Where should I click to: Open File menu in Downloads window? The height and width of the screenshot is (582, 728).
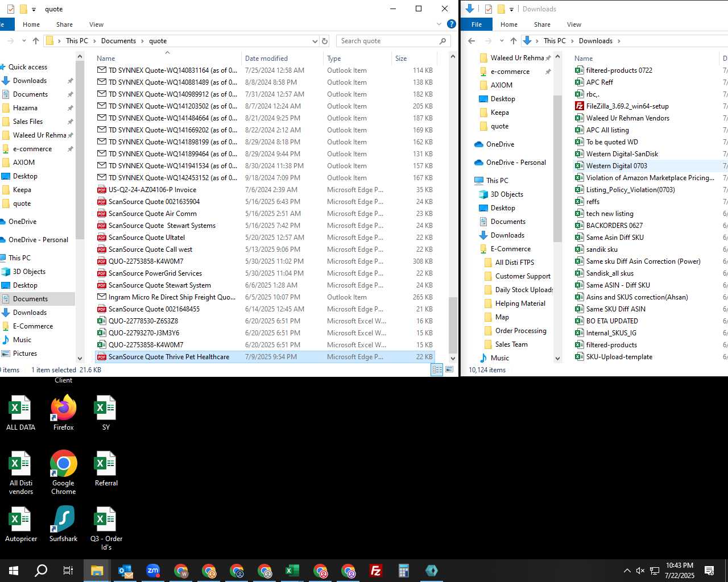[x=477, y=24]
